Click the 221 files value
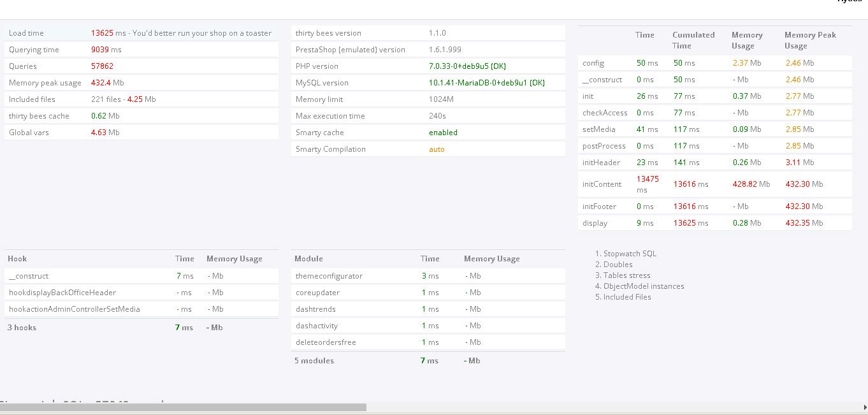The height and width of the screenshot is (415, 868). point(106,99)
